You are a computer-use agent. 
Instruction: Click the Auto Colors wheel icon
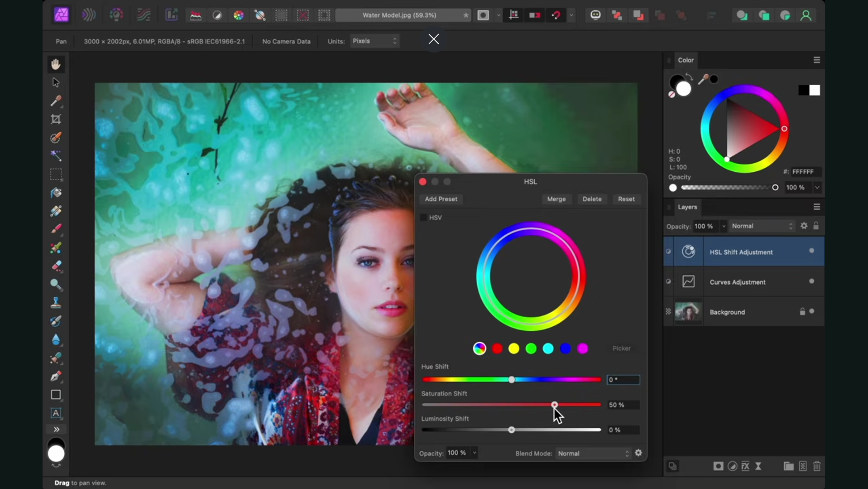pos(239,15)
